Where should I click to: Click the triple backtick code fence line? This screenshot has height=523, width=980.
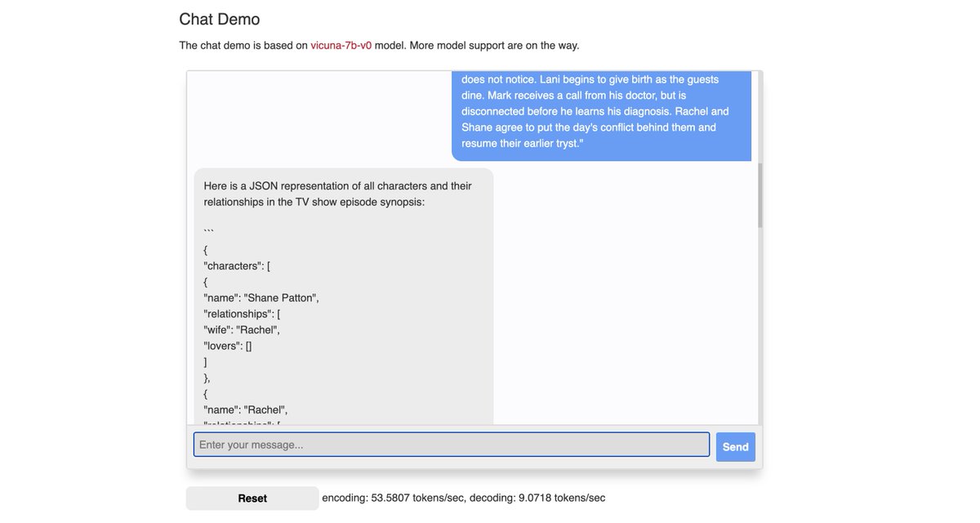(x=209, y=233)
